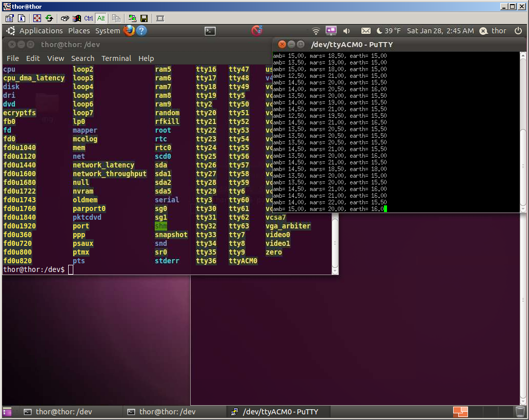The height and width of the screenshot is (420, 529).
Task: Click the parport0 entry in listing
Action: coord(89,208)
